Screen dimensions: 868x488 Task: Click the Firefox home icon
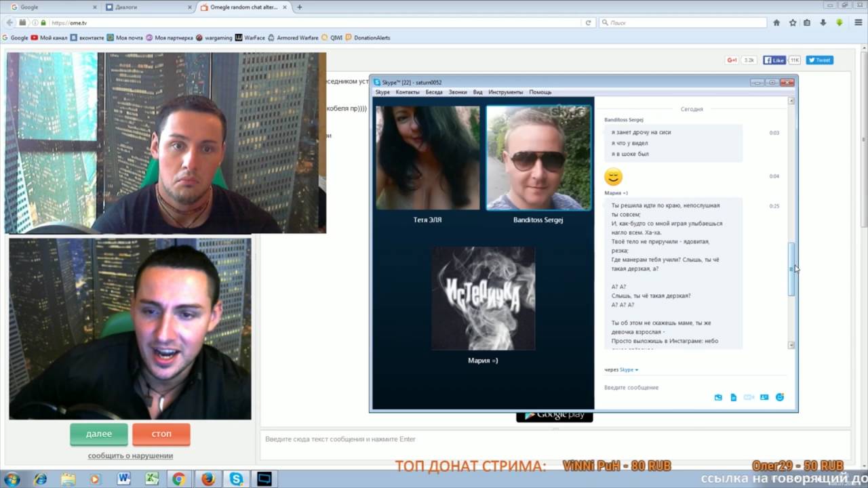pyautogui.click(x=776, y=22)
